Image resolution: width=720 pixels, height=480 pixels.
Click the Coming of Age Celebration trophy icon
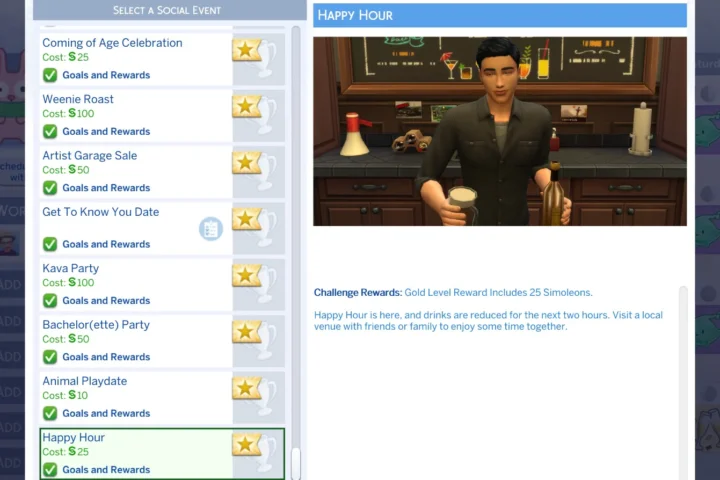(253, 57)
